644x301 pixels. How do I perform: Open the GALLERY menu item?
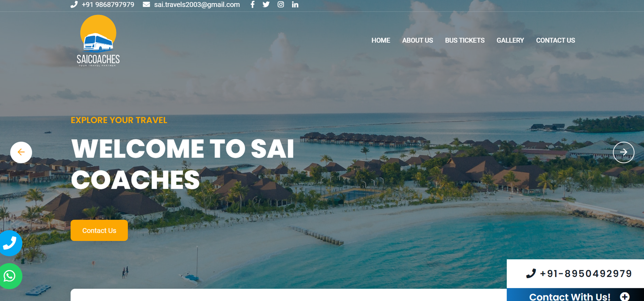pos(510,40)
